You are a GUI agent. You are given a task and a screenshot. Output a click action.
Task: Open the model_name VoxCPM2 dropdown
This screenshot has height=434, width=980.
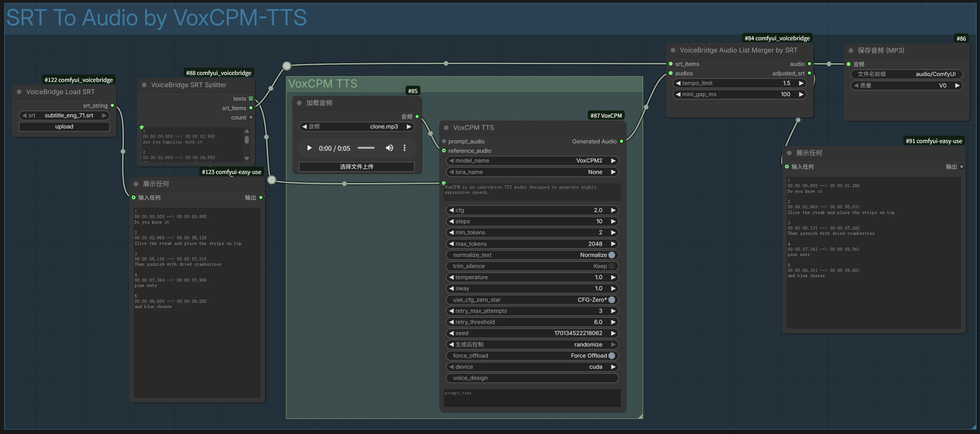[532, 161]
